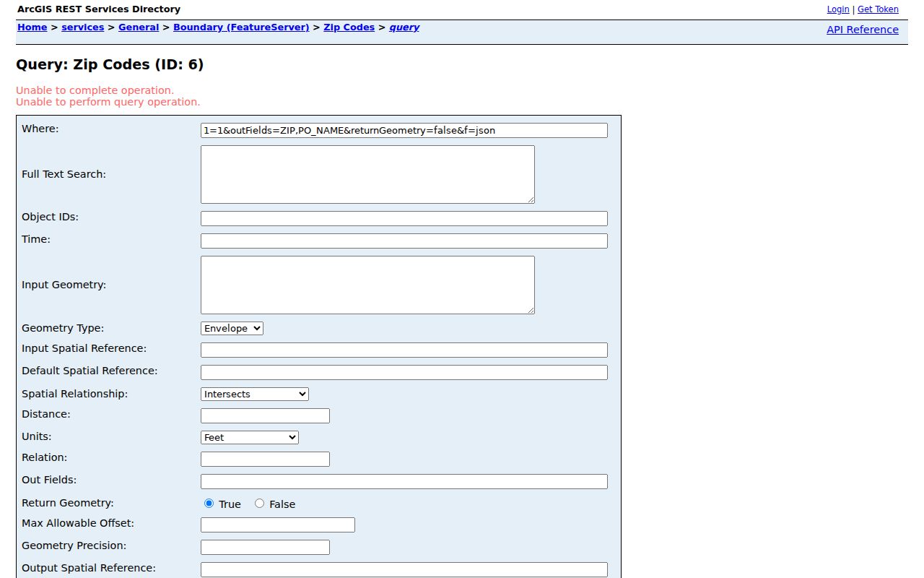Select the False radio for Return Geometry
924x578 pixels.
click(260, 504)
